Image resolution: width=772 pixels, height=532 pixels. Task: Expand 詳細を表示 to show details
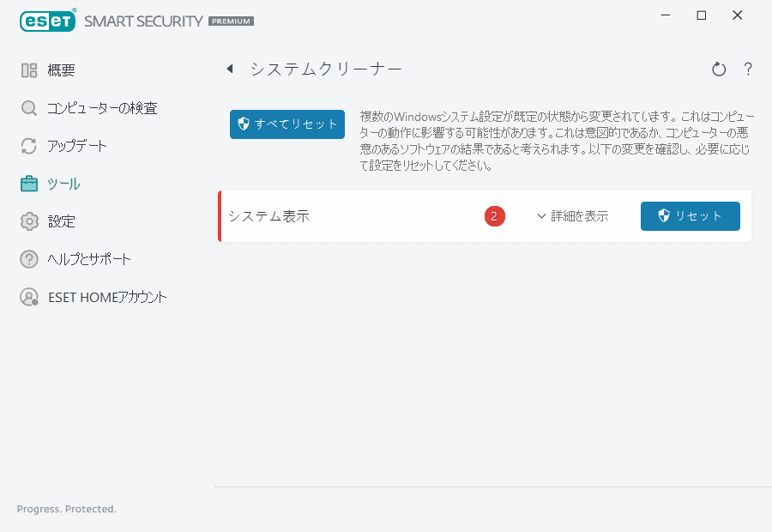tap(573, 216)
